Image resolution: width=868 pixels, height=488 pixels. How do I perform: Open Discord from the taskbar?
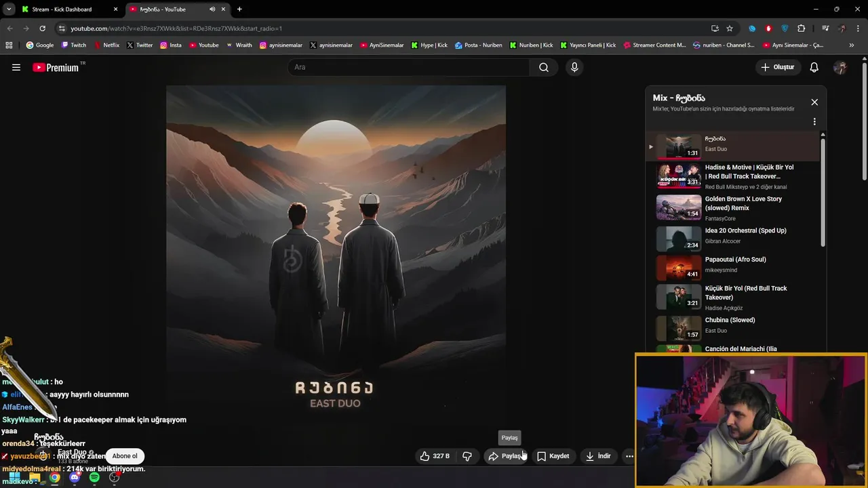click(x=75, y=477)
